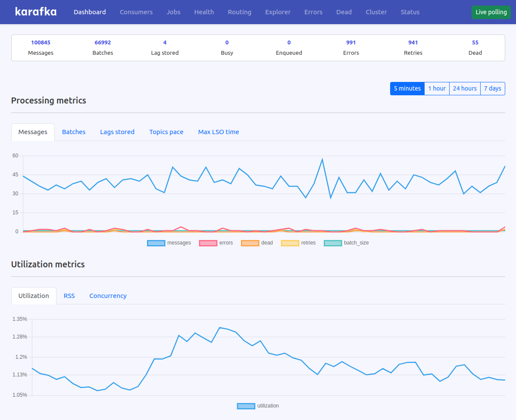This screenshot has height=420, width=516.
Task: Toggle the Live polling button
Action: [491, 12]
